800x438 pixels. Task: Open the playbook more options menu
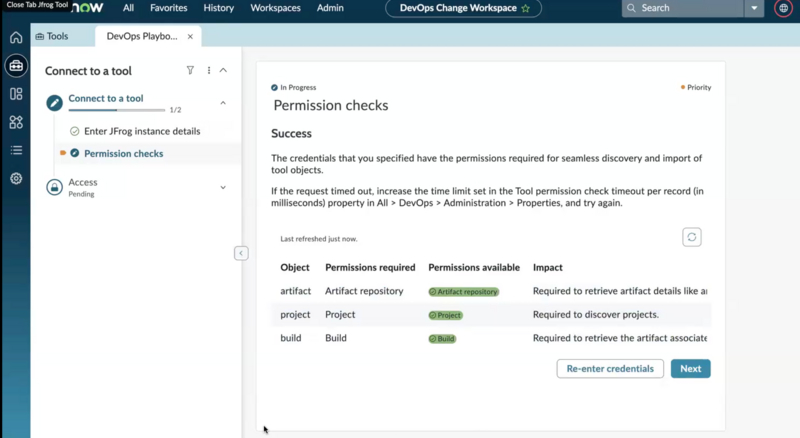[209, 70]
